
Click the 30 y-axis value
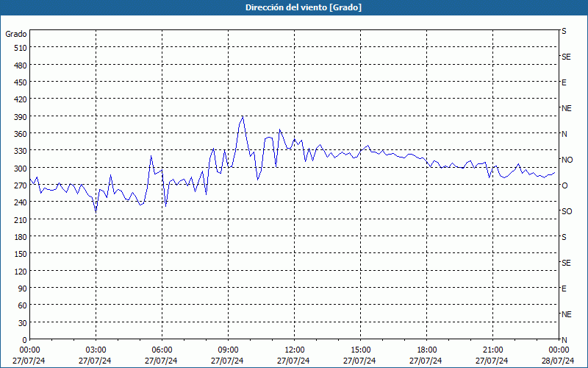coord(23,323)
